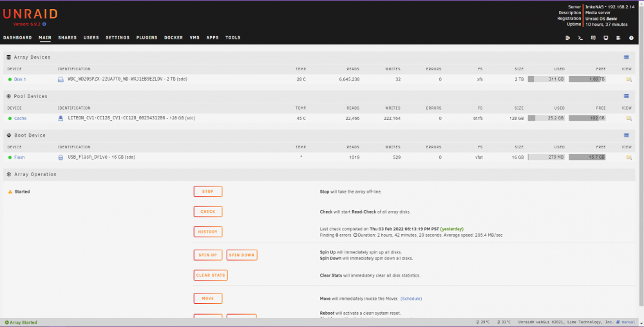
Task: Toggle reads/writes display for Boot Device
Action: [627, 135]
